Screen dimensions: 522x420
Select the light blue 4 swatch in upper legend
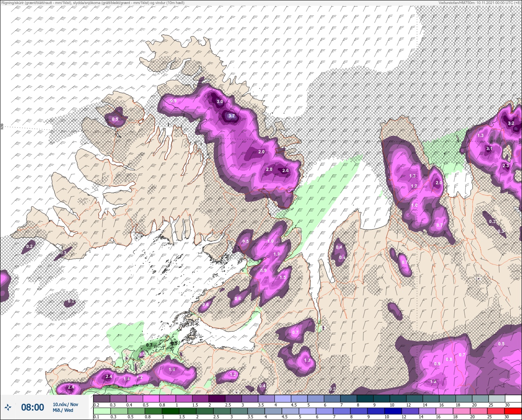[283, 398]
